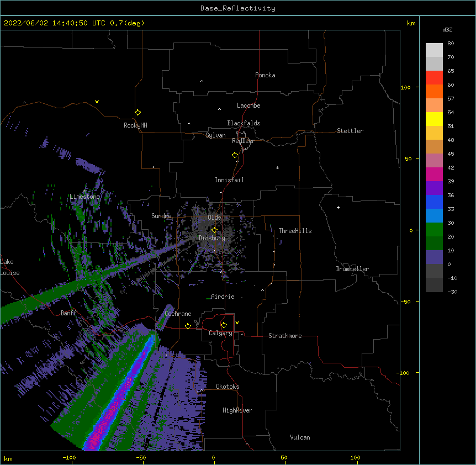This screenshot has height=465, width=476.
Task: Click the RockyMH label
Action: click(x=135, y=125)
